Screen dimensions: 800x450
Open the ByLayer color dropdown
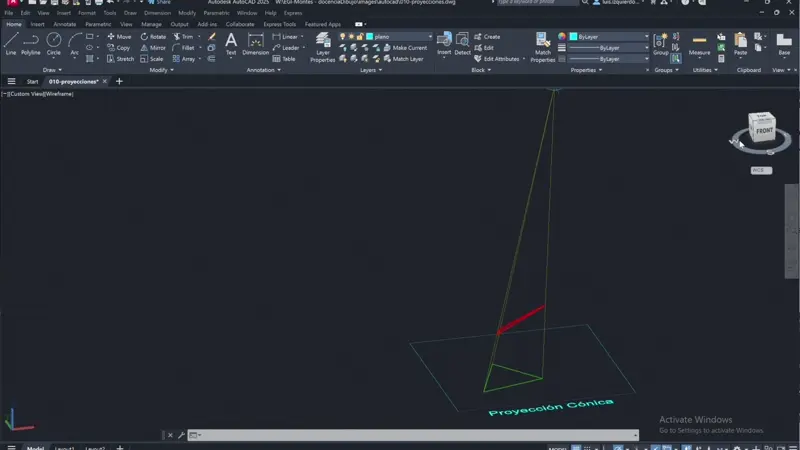[x=646, y=36]
